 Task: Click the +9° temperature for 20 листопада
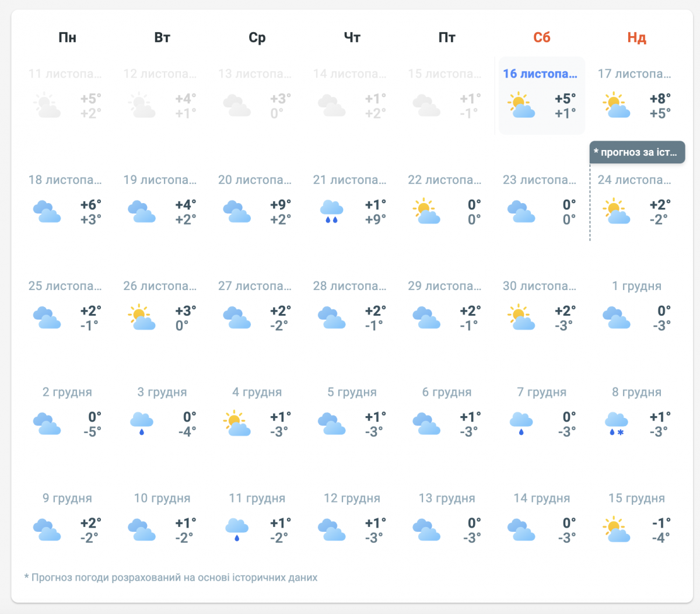[281, 205]
